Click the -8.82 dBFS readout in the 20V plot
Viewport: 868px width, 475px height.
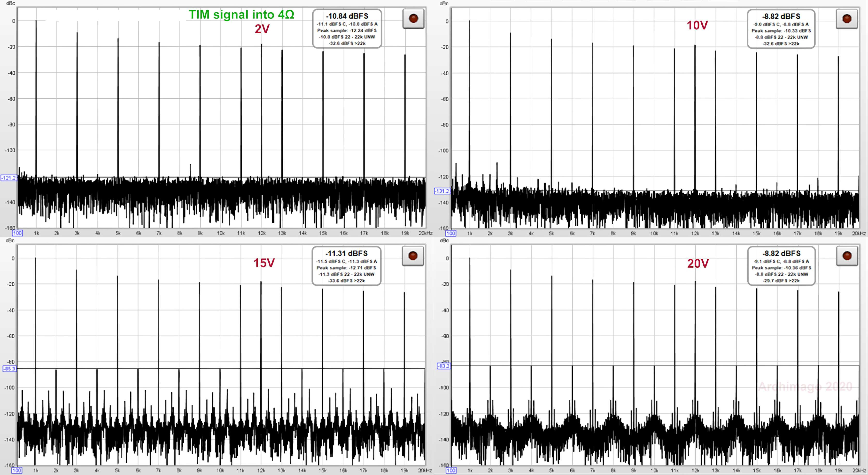click(781, 253)
